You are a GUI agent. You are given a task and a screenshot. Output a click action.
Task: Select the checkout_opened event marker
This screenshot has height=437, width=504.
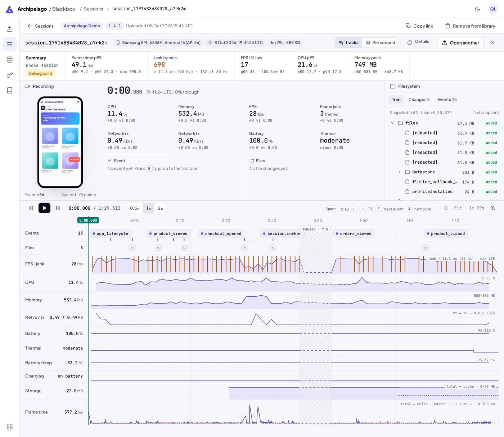pyautogui.click(x=221, y=234)
